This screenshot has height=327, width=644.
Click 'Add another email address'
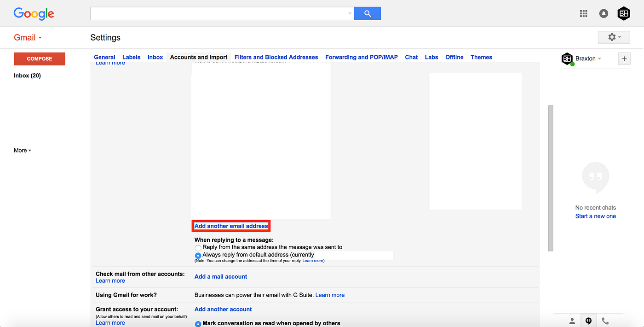(231, 226)
